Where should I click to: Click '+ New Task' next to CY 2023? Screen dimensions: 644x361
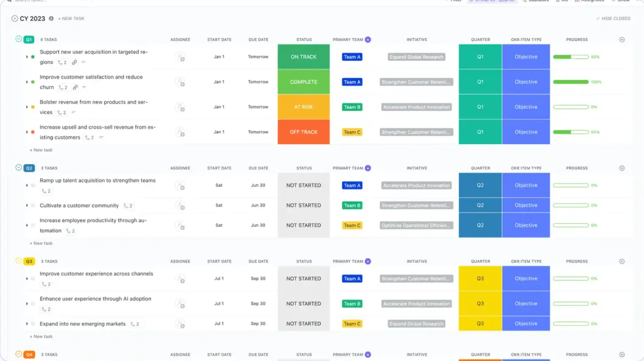tap(71, 19)
